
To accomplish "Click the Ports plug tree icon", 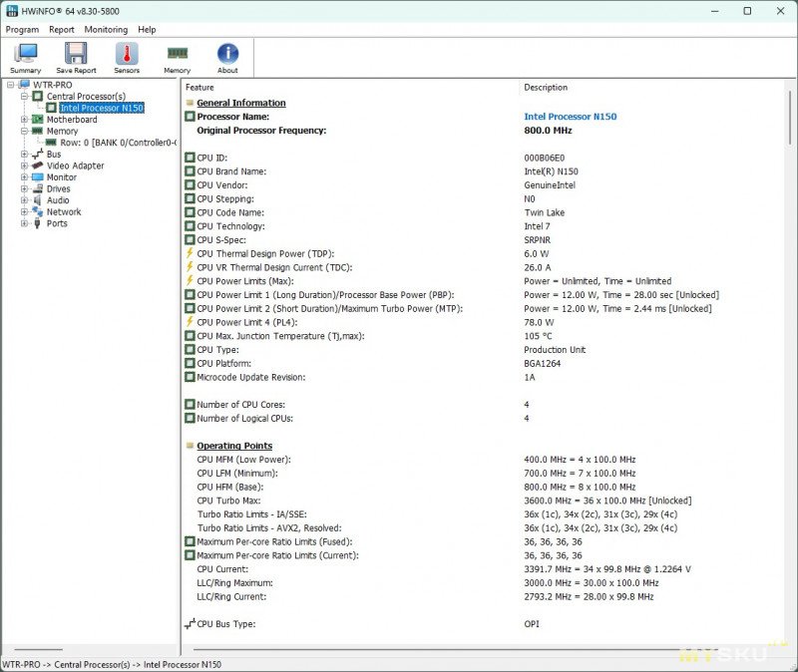I will 37,223.
